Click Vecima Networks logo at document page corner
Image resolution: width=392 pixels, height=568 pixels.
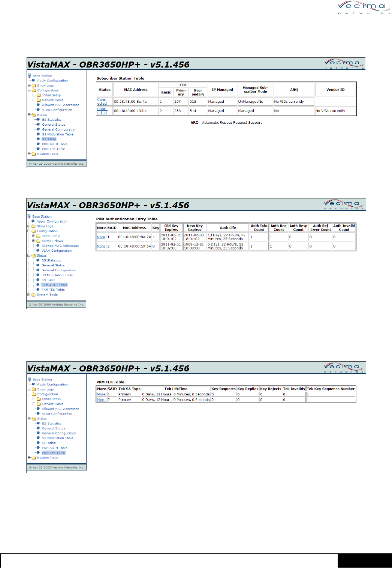click(x=364, y=7)
